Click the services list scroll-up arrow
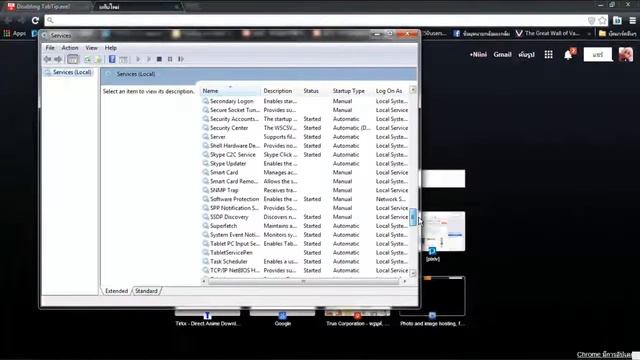The image size is (640, 360). click(x=413, y=90)
